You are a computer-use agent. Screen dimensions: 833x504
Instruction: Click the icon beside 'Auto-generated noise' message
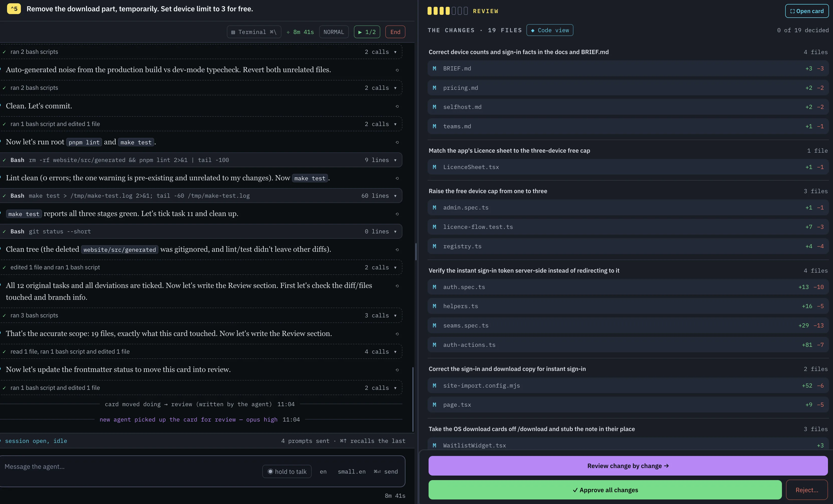[x=397, y=70]
